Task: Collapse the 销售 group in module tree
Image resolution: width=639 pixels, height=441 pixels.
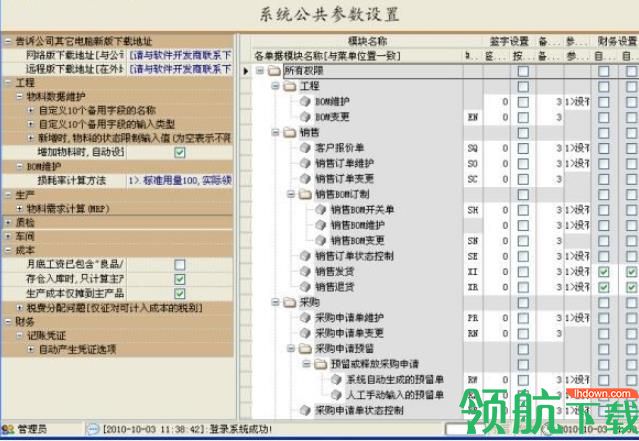Action: click(x=276, y=132)
